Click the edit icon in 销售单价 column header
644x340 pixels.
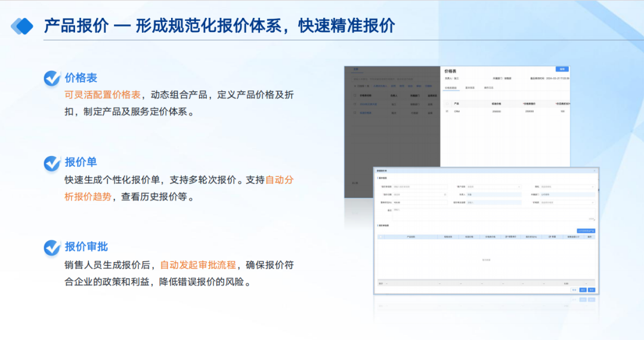506,236
